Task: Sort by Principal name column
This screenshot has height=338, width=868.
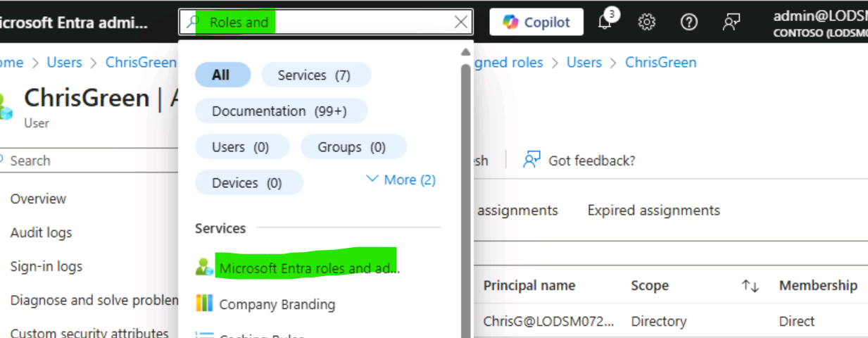Action: pos(529,285)
